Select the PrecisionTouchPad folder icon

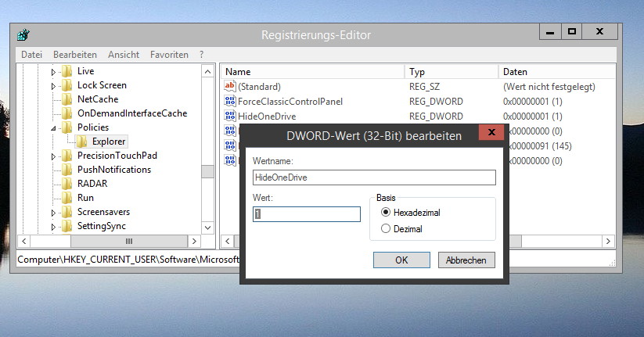(x=67, y=156)
